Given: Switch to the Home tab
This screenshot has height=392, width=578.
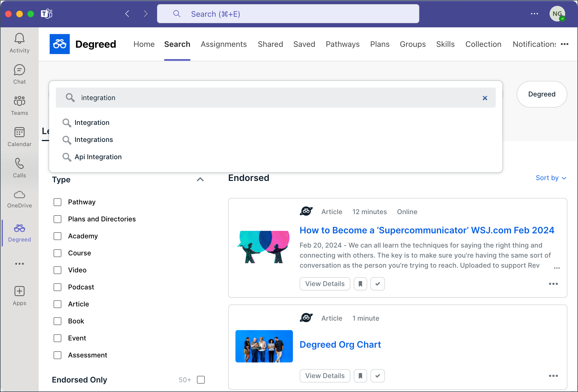Looking at the screenshot, I should coord(144,44).
